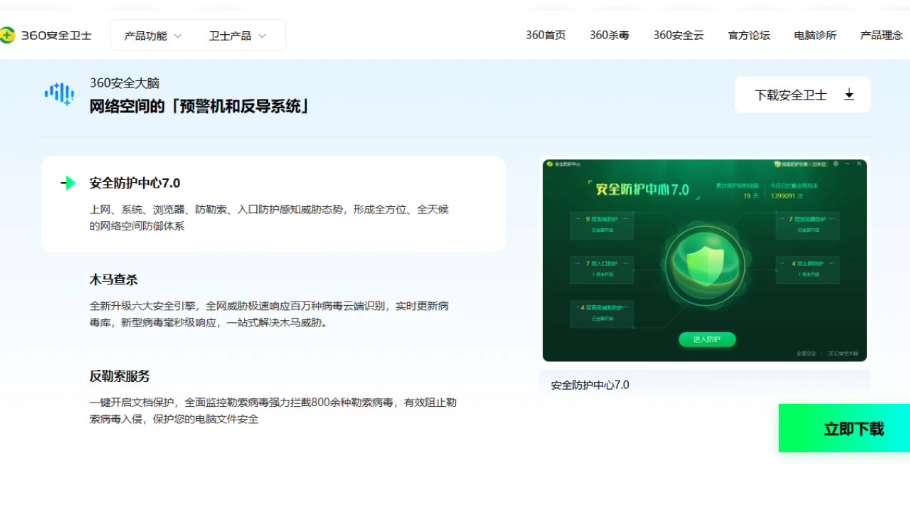Click the 7层浏览器防护 box in the preview
The image size is (910, 512).
pos(808,225)
